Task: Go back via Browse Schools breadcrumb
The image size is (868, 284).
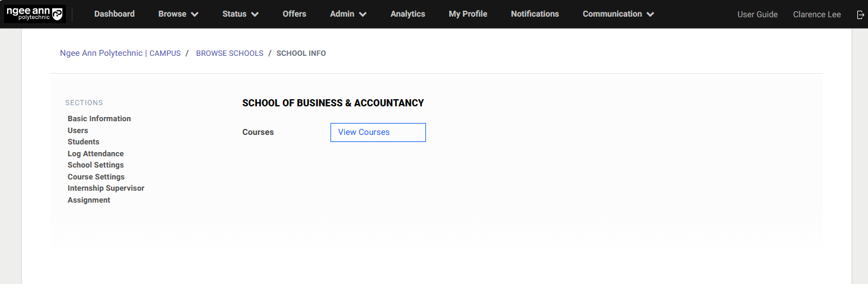Action: pos(230,53)
